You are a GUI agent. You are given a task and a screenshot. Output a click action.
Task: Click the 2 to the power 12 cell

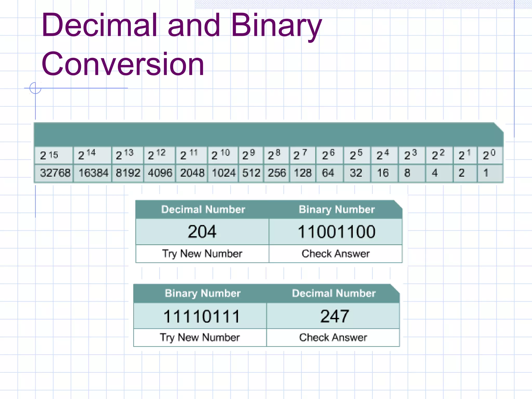(159, 155)
